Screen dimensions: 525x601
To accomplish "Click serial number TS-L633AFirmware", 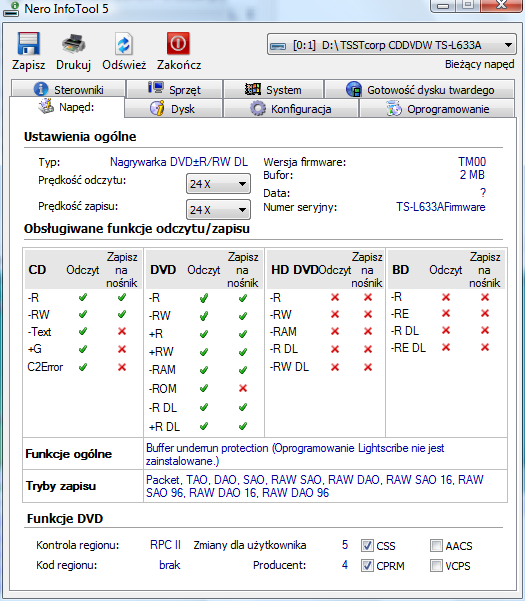I will 441,207.
